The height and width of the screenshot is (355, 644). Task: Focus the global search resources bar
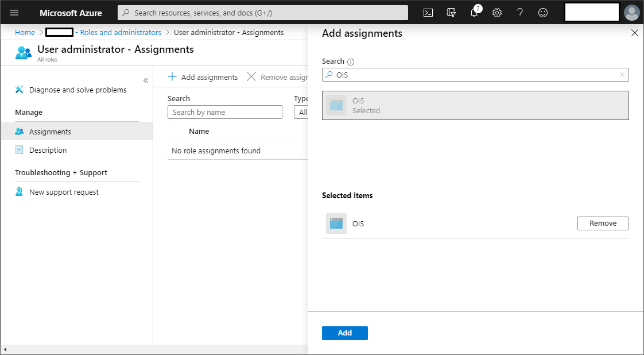(263, 13)
